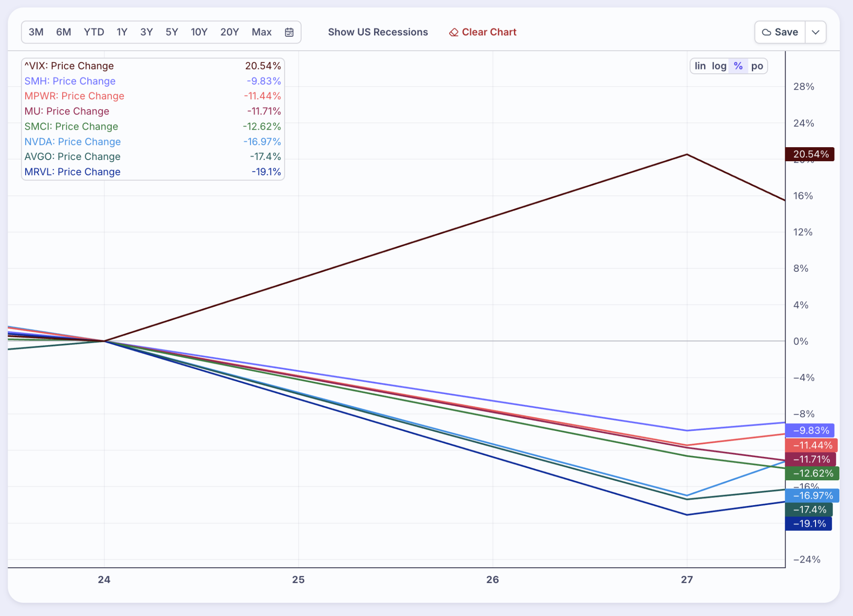Select the % scale mode
This screenshot has height=616, width=853.
click(x=738, y=66)
